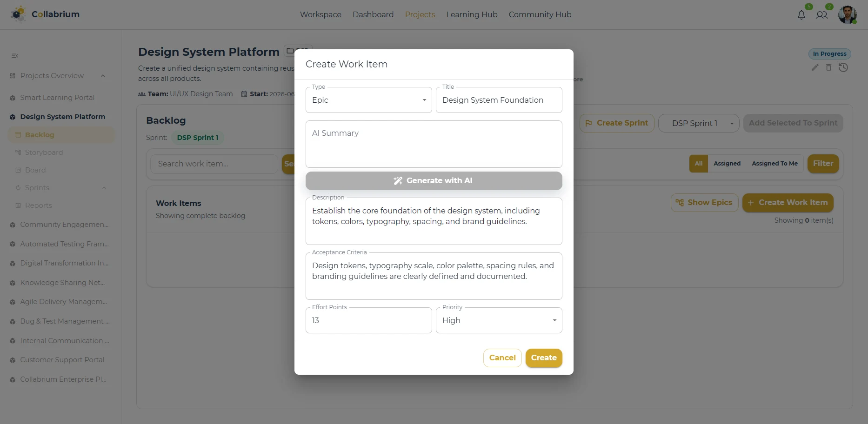Open Board in the sidebar

tap(35, 170)
